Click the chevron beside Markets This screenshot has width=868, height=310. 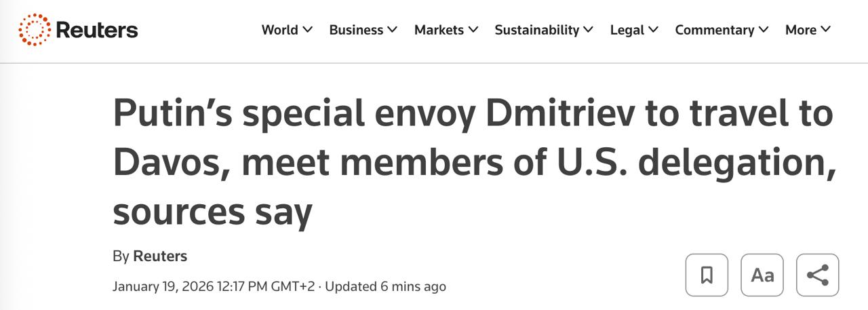point(473,29)
